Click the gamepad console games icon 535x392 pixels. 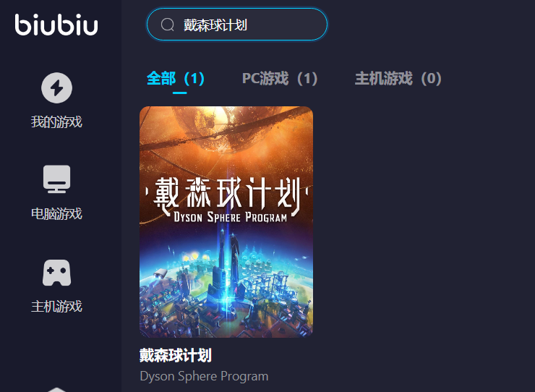[56, 273]
